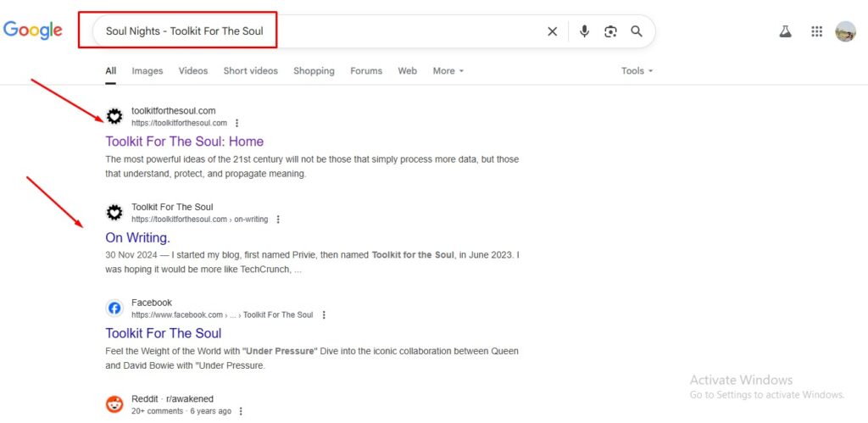Switch to the Web tab

click(x=408, y=71)
